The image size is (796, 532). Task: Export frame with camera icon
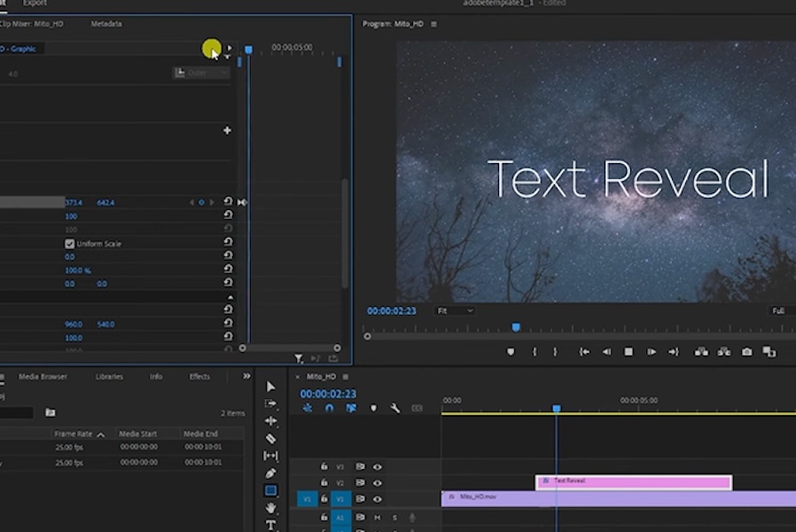point(746,352)
